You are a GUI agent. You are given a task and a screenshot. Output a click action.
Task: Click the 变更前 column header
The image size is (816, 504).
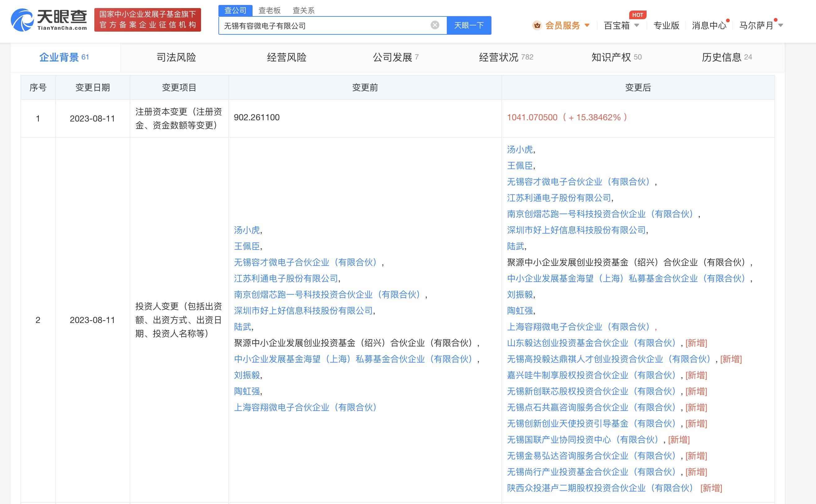click(365, 87)
